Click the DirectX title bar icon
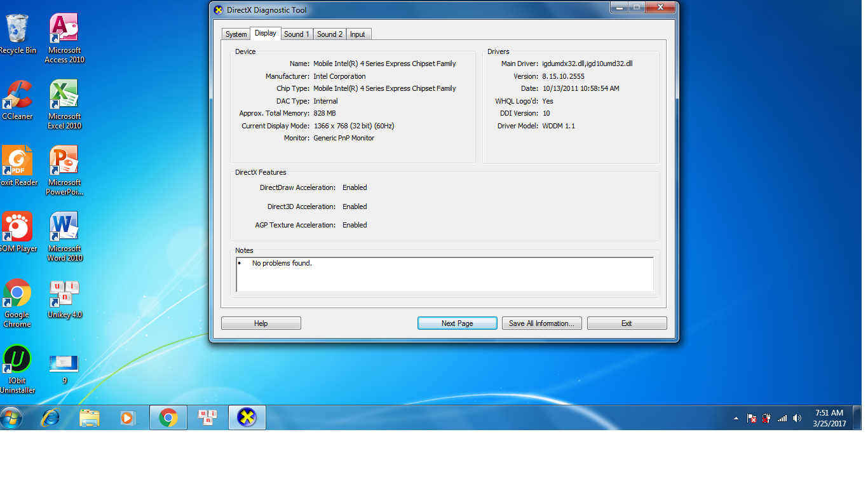 (219, 10)
